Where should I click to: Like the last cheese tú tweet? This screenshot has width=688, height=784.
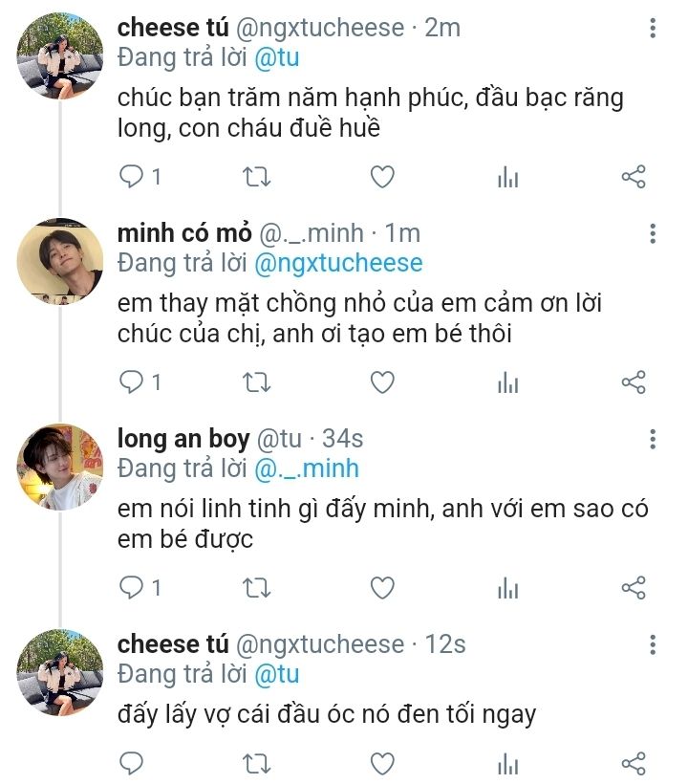(382, 762)
